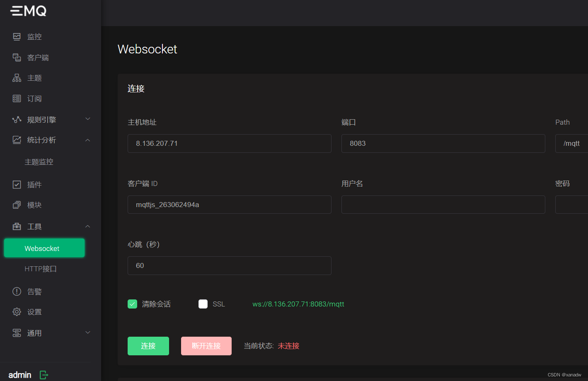Image resolution: width=588 pixels, height=381 pixels.
Task: Click the Websocket page heading
Action: (147, 49)
